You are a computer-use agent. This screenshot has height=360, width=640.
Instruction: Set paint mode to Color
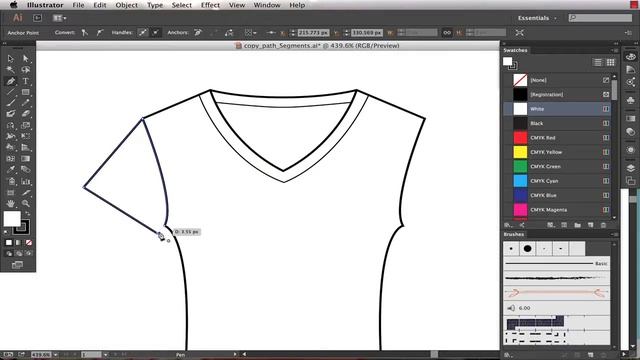point(9,242)
